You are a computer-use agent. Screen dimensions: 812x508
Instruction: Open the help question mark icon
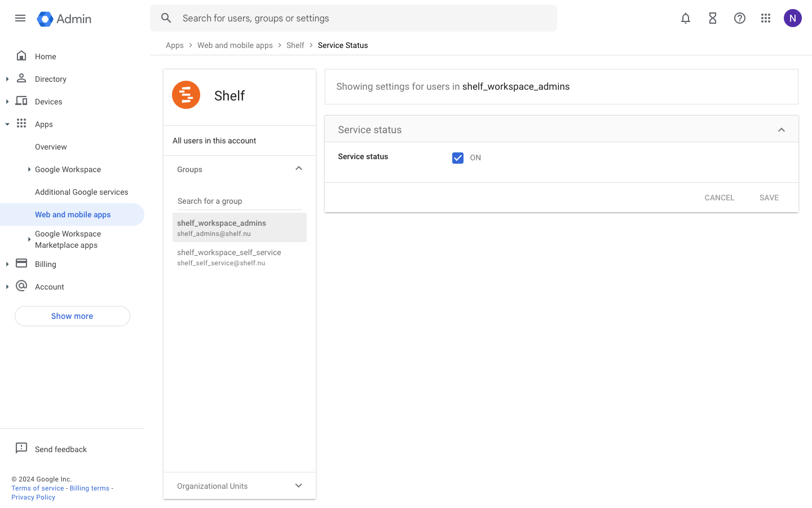tap(740, 18)
